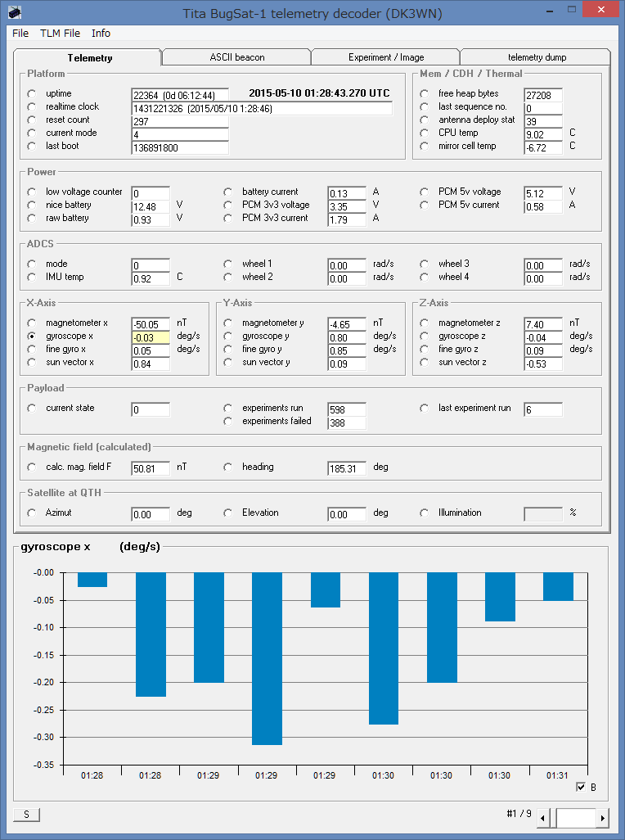Click the realtime clock value field
Image resolution: width=625 pixels, height=840 pixels.
262,109
